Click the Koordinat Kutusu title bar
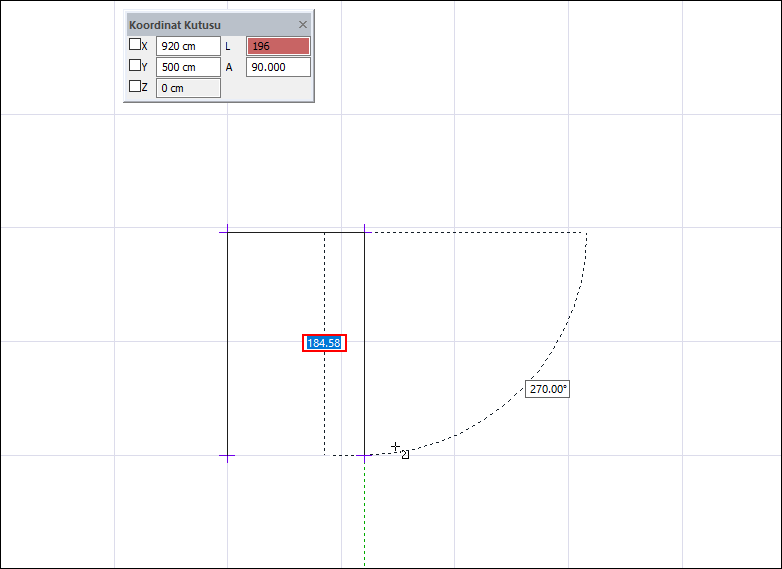The image size is (782, 569). point(200,24)
